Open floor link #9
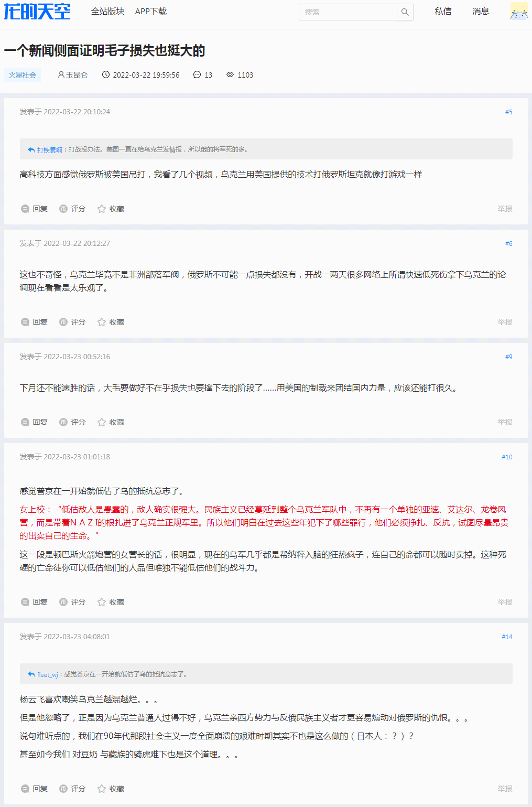The height and width of the screenshot is (807, 532). 508,357
